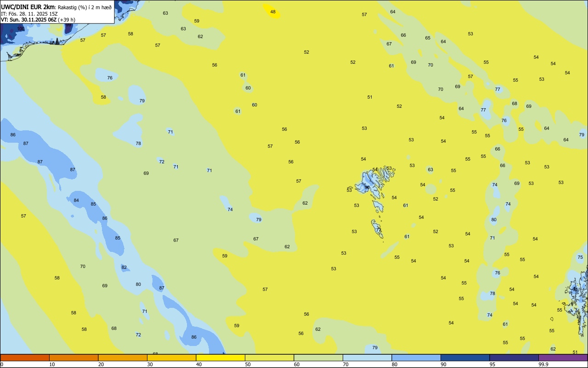This screenshot has width=588, height=368.
Task: Click the dark orange 0–10 legend swatch
Action: [25, 357]
